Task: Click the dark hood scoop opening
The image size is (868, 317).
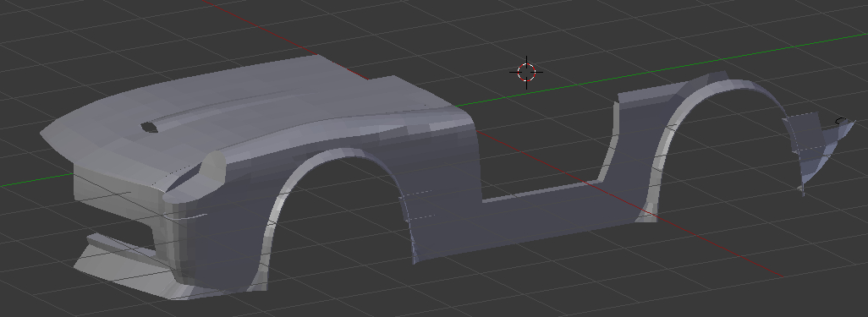Action: pos(150,128)
